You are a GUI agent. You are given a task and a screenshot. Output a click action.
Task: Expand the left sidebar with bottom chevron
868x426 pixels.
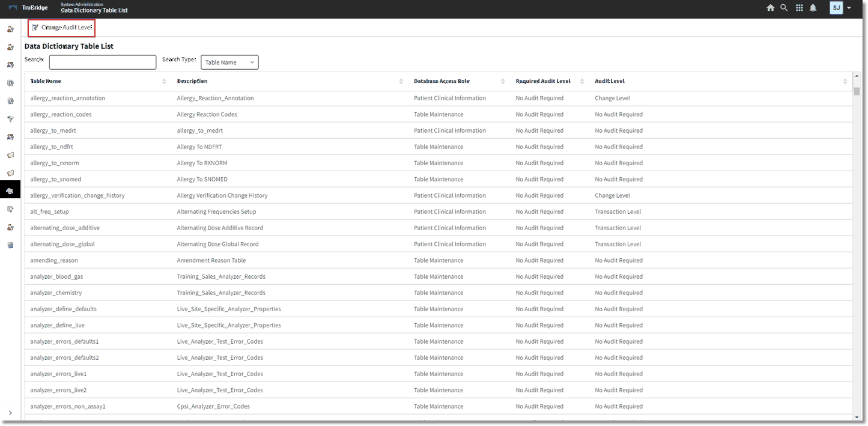10,413
